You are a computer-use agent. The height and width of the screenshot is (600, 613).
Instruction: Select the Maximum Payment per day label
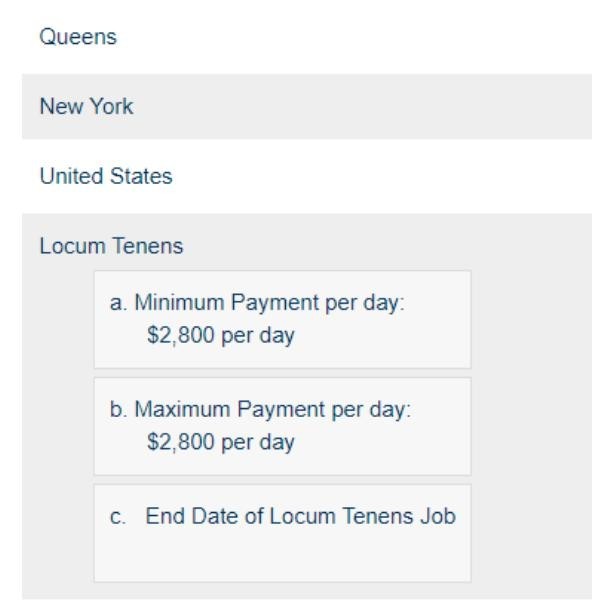coord(272,409)
